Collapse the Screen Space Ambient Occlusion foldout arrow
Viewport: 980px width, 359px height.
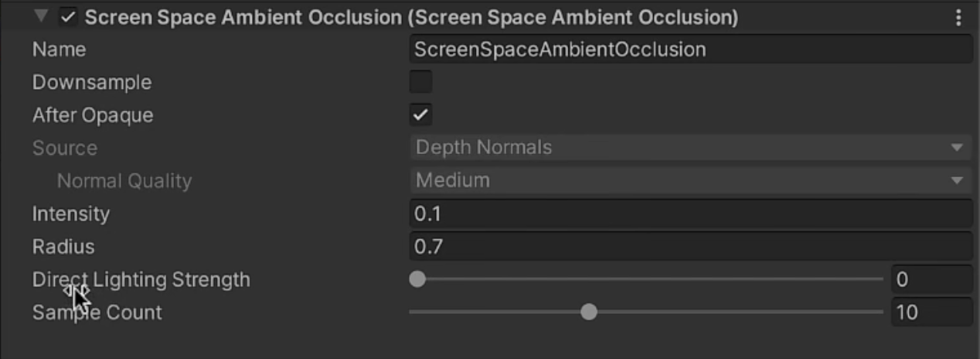(41, 17)
